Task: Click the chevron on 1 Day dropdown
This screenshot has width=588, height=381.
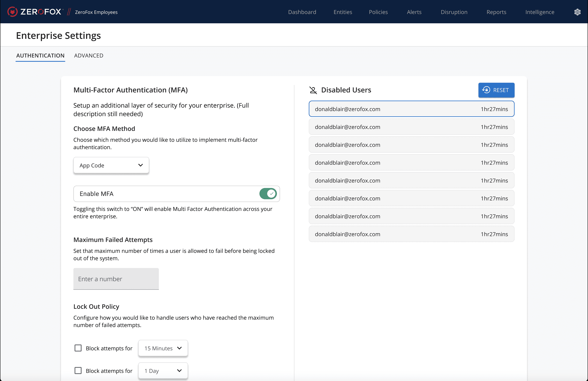Action: (x=179, y=371)
